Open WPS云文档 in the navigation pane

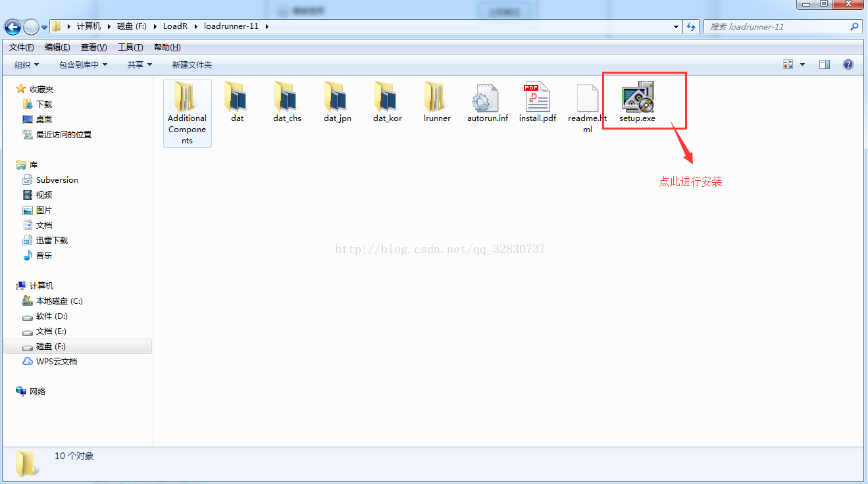click(57, 361)
